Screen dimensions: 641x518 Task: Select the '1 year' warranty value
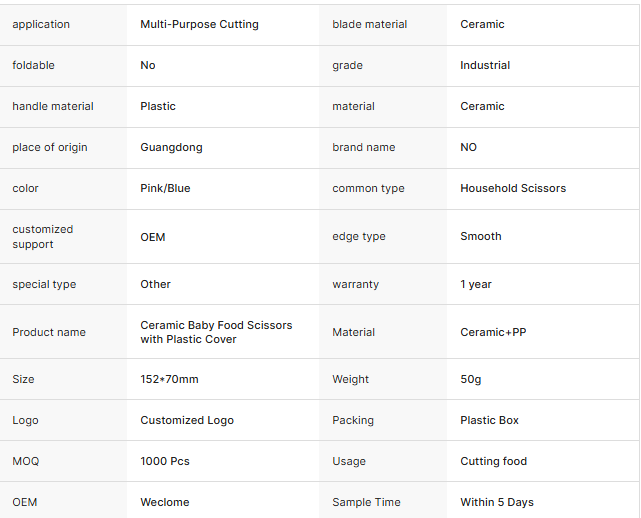pyautogui.click(x=476, y=284)
